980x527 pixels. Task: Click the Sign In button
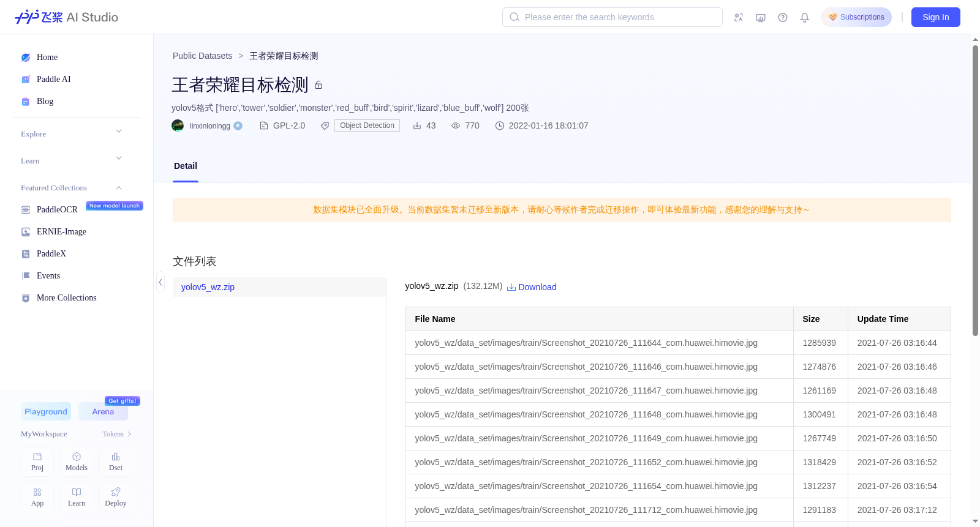click(936, 17)
